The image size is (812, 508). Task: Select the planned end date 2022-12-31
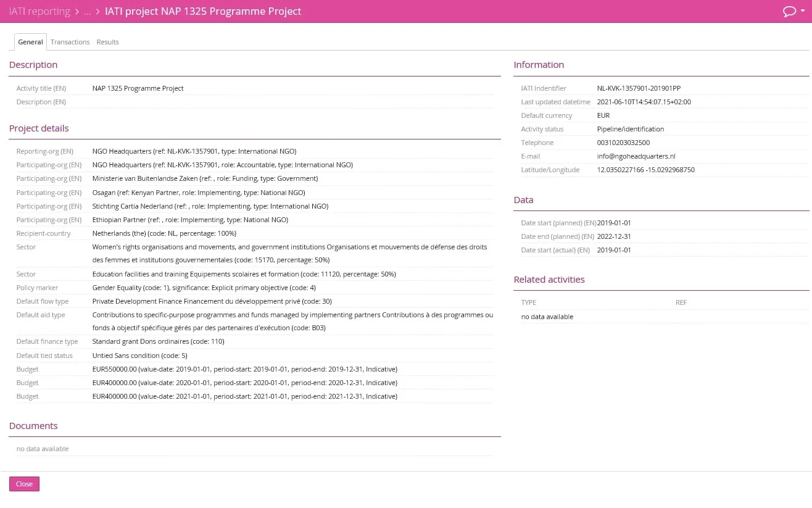(614, 236)
